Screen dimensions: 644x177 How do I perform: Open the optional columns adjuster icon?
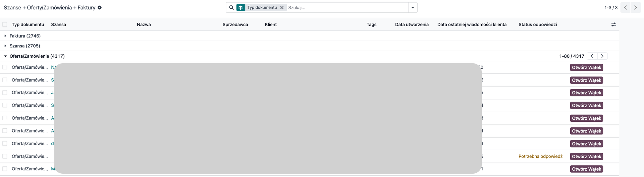click(x=613, y=24)
